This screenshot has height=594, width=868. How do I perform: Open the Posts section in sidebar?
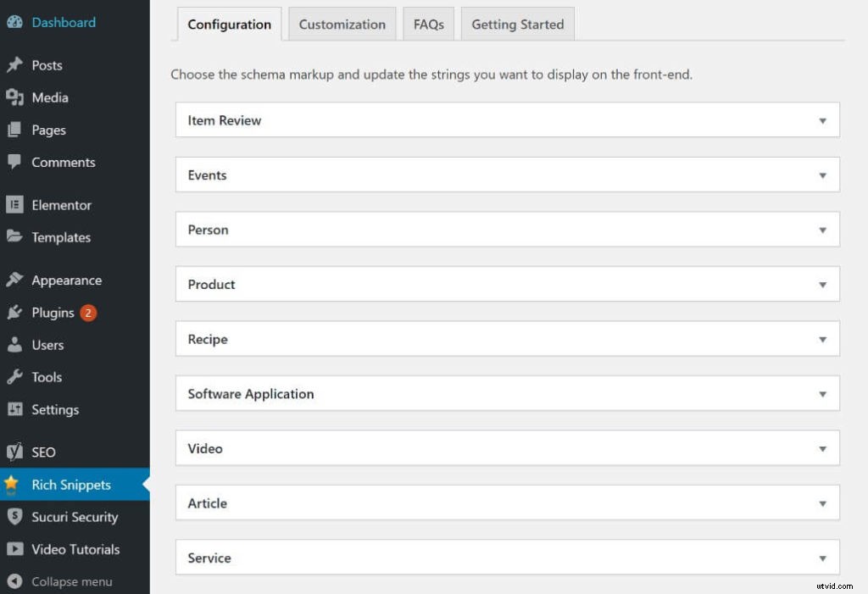(x=47, y=65)
